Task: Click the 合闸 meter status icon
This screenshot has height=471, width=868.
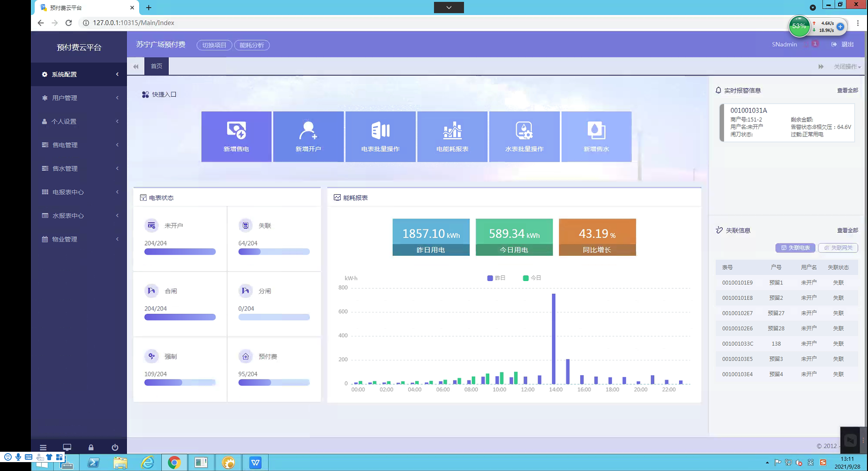Action: (151, 291)
